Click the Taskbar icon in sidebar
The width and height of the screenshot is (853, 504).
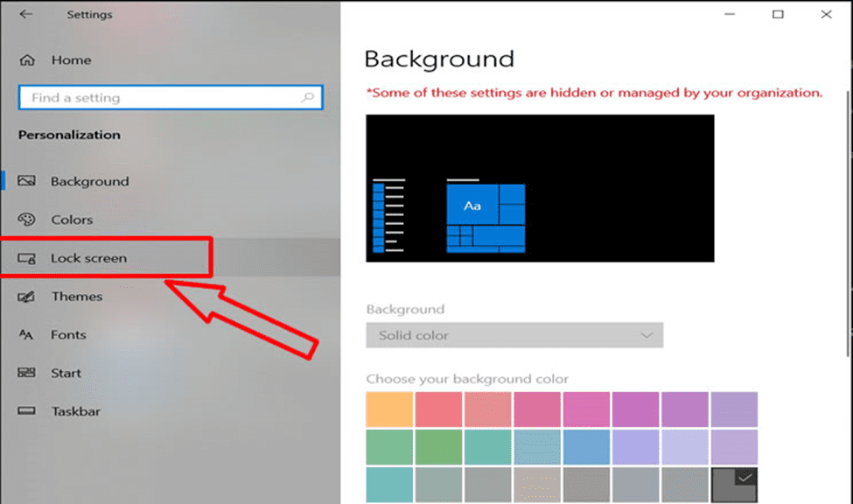[x=26, y=411]
